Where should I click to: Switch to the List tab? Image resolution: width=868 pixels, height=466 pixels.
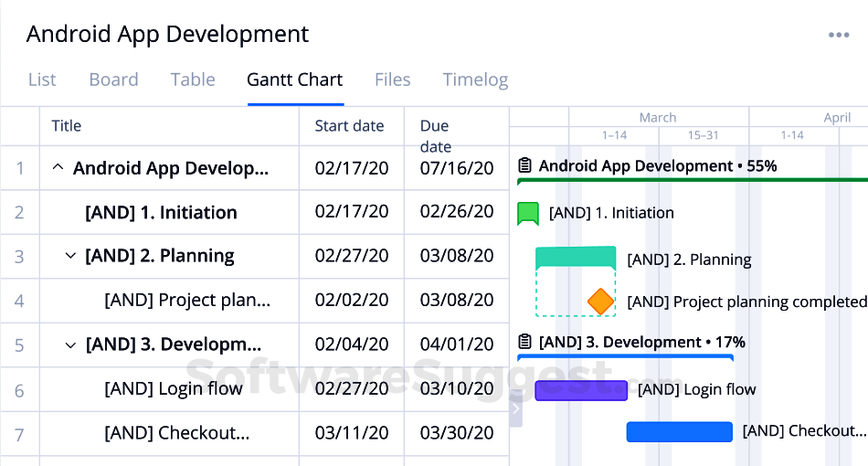tap(42, 79)
